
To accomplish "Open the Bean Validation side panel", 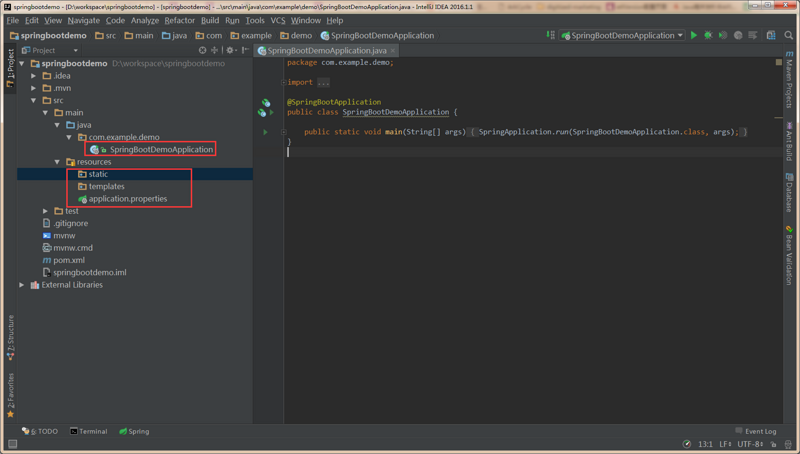I will (x=789, y=255).
